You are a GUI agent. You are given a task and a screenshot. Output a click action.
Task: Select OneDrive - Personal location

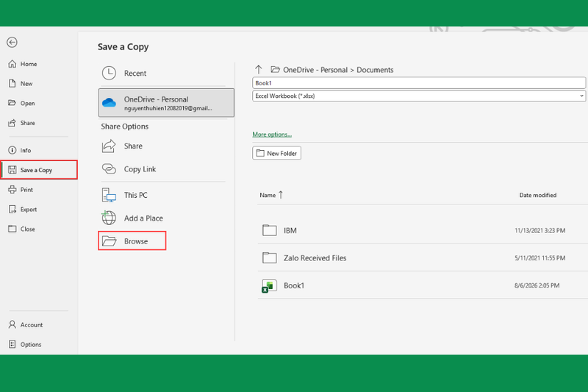click(166, 103)
